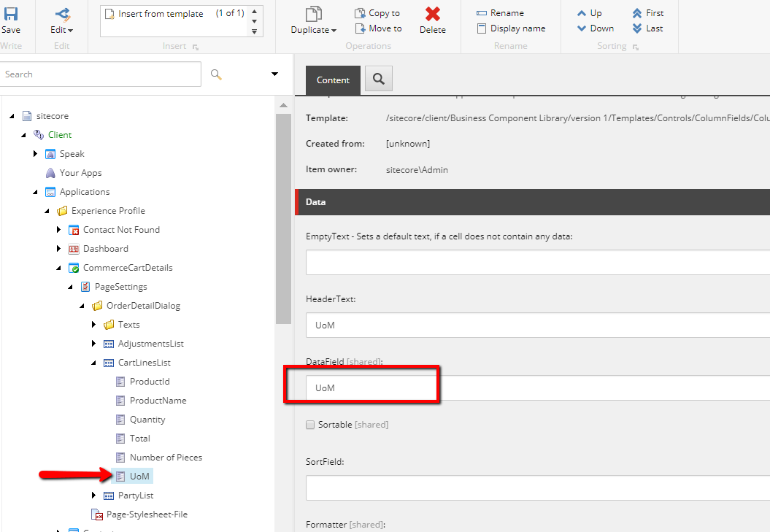This screenshot has width=770, height=532.
Task: Click the Client node icon
Action: (x=39, y=134)
